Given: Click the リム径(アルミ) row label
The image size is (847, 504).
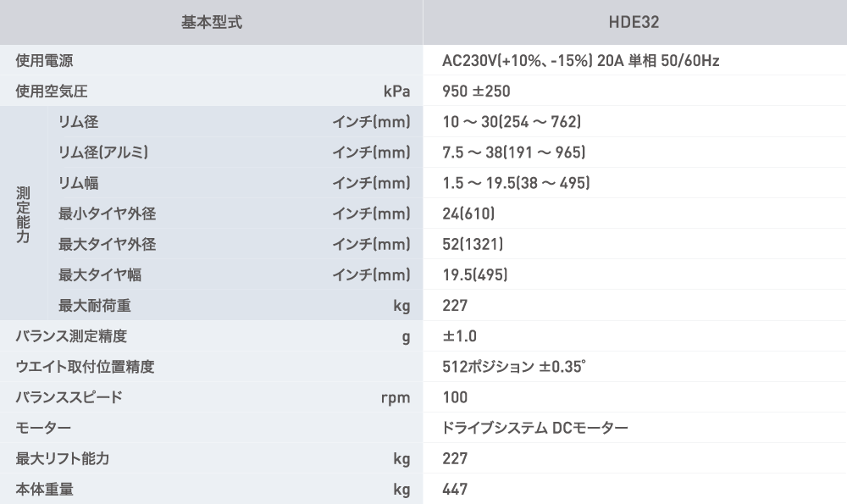Looking at the screenshot, I should 103,152.
